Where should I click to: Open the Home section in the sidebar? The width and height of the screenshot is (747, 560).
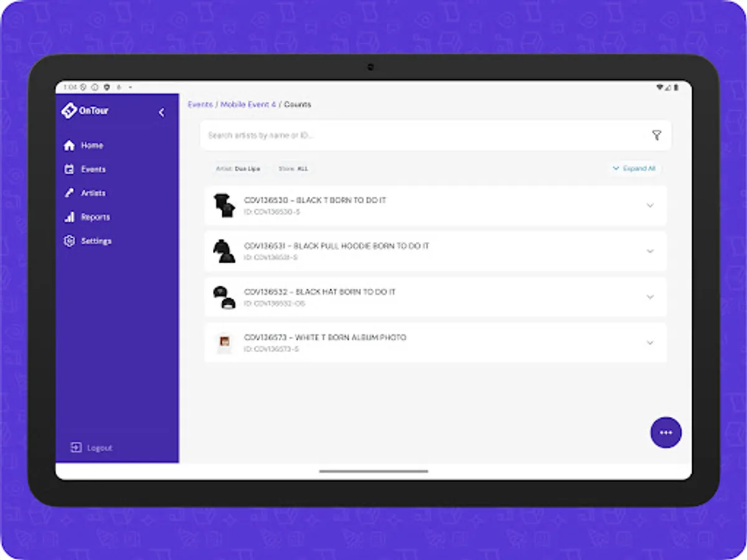[x=70, y=145]
